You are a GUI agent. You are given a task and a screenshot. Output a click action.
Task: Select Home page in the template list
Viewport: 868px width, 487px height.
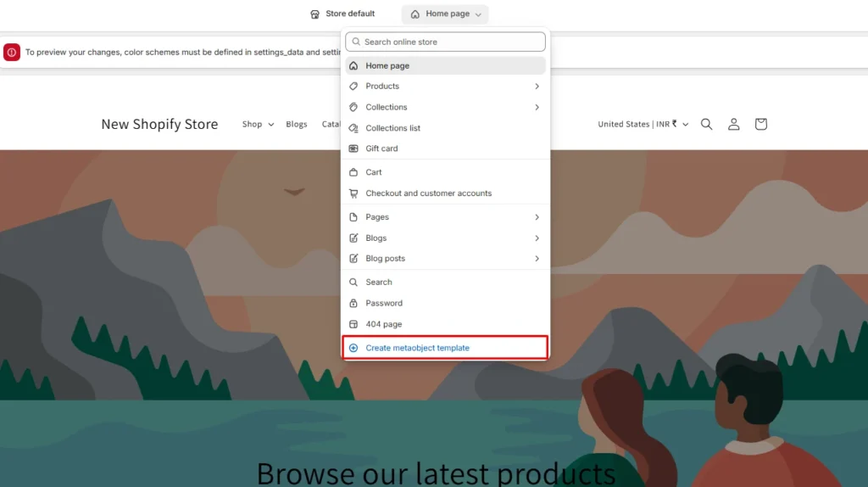click(x=445, y=65)
